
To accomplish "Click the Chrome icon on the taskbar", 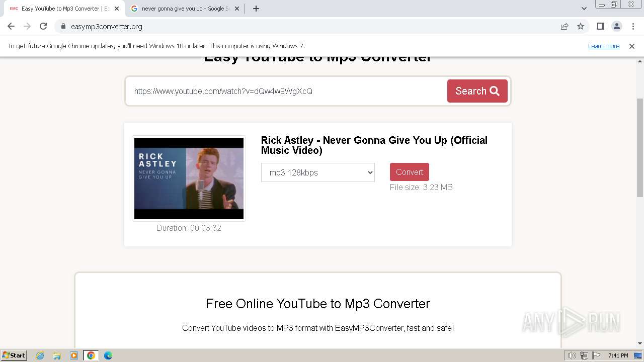I will [91, 355].
